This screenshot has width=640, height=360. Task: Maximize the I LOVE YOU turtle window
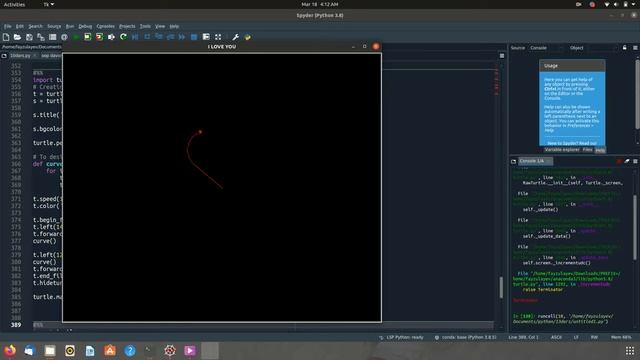pos(364,47)
